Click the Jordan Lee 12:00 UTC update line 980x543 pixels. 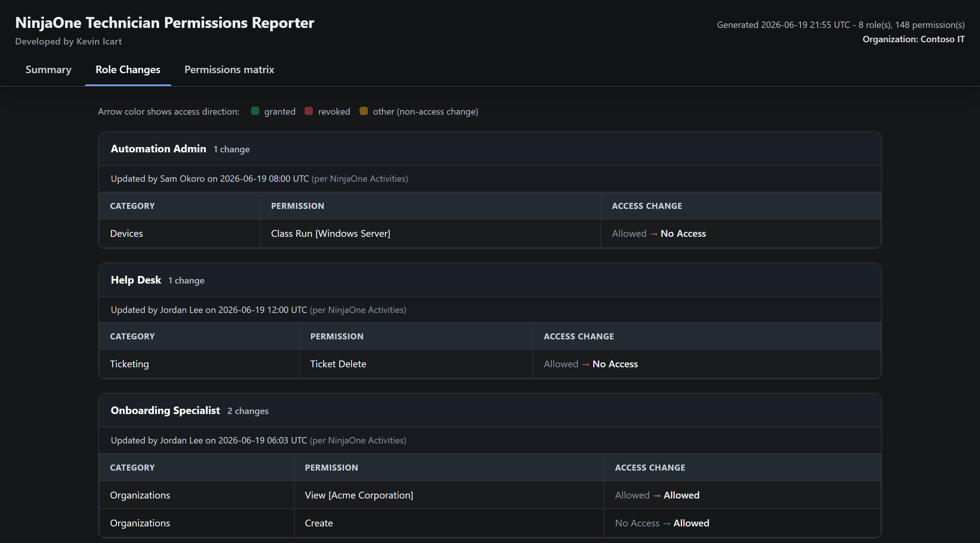pyautogui.click(x=258, y=310)
